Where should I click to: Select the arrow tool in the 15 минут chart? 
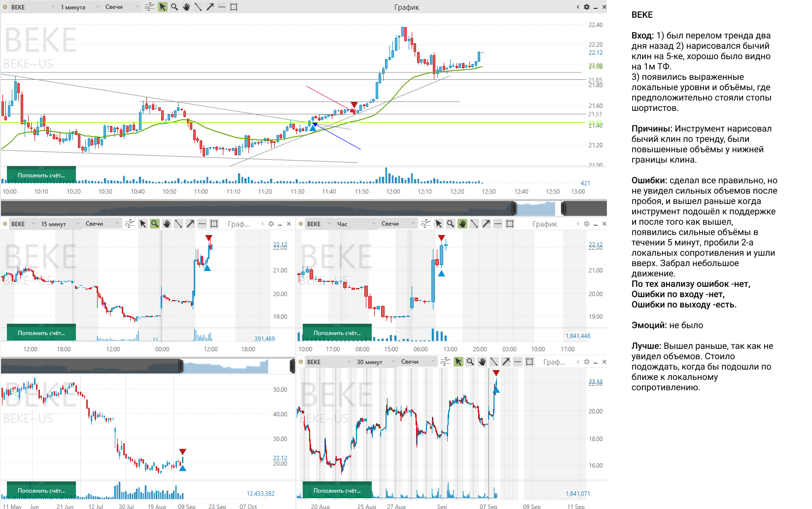click(x=190, y=224)
